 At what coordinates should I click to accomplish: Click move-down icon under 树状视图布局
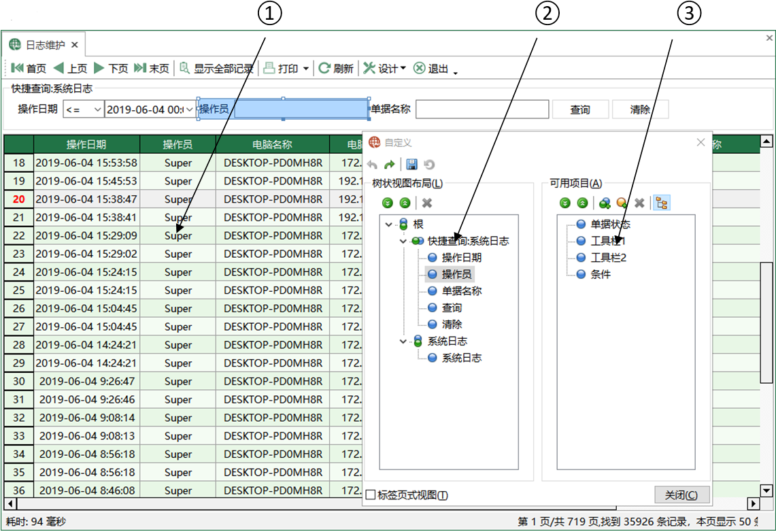[388, 203]
